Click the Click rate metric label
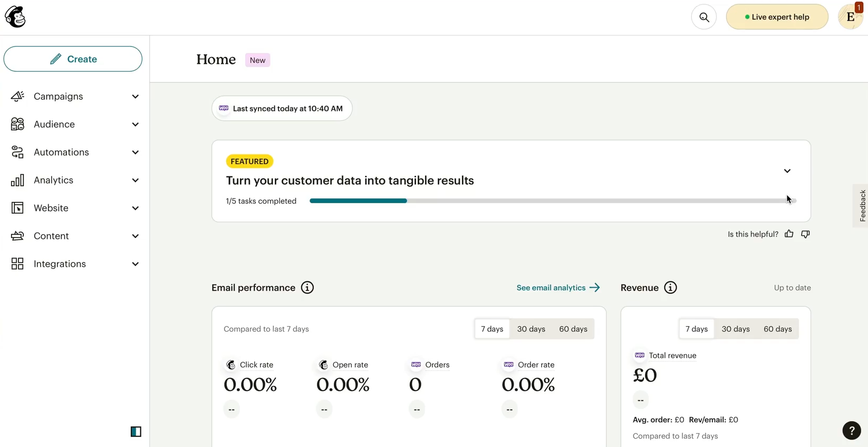Viewport: 868px width, 447px height. click(x=256, y=365)
